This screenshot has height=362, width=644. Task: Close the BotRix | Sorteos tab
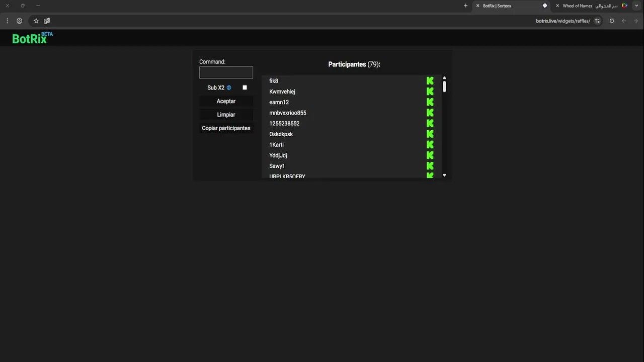click(x=477, y=6)
